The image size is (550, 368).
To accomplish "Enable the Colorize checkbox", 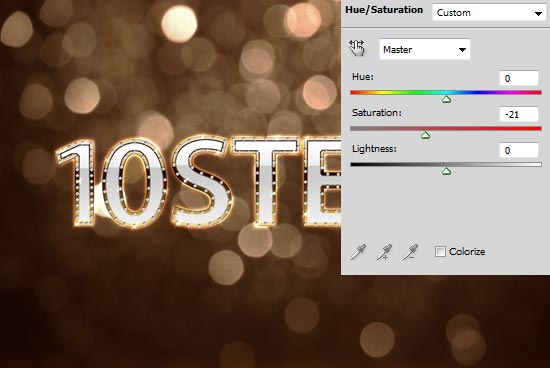I will [x=440, y=252].
